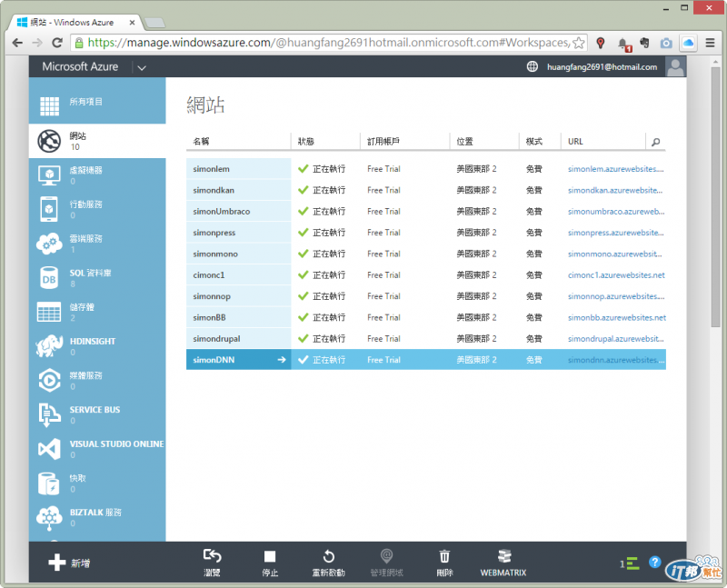Open the Chrome hamburger menu
727x588 pixels.
pos(710,43)
